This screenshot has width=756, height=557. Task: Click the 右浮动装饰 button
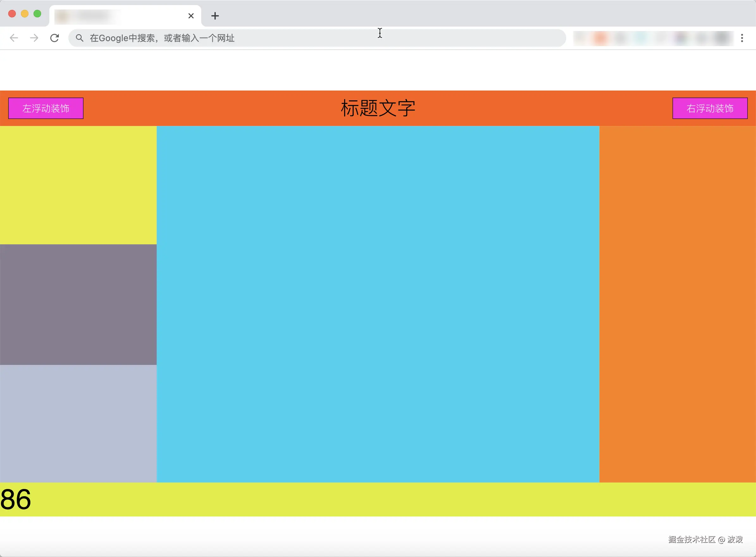tap(710, 108)
